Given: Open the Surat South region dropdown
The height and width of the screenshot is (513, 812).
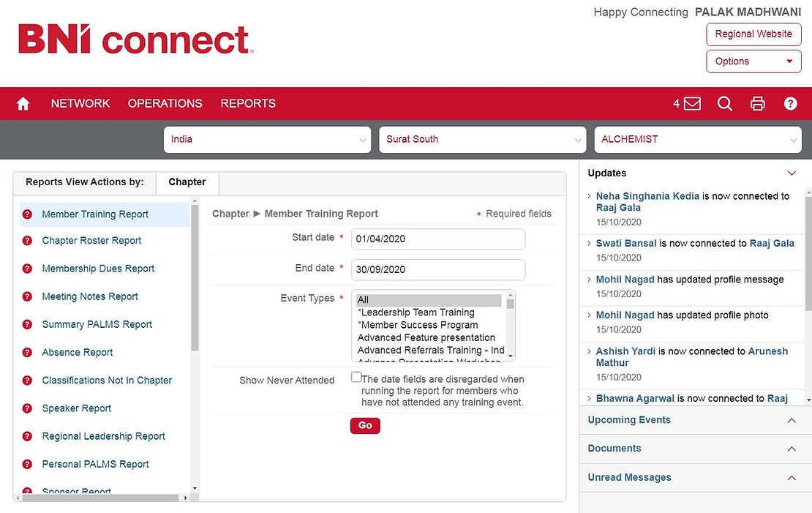Looking at the screenshot, I should pos(482,140).
